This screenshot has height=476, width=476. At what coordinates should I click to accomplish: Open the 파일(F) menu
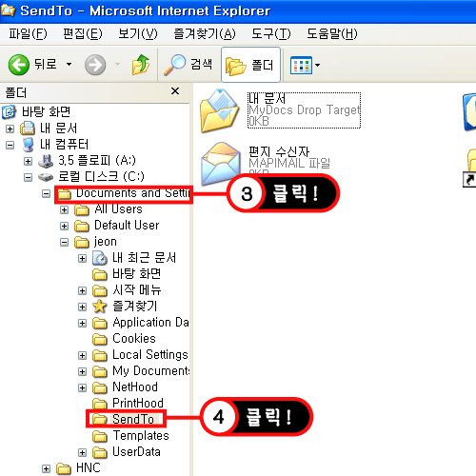click(28, 33)
